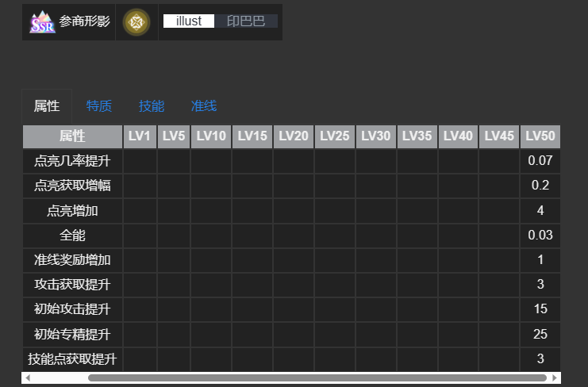Click the LV25 column header
This screenshot has width=588, height=387.
click(335, 136)
